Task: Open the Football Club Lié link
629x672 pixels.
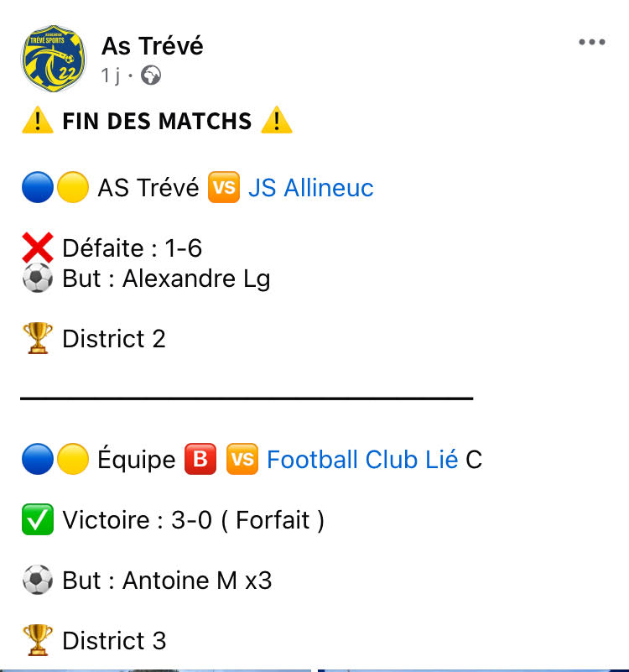Action: (362, 460)
